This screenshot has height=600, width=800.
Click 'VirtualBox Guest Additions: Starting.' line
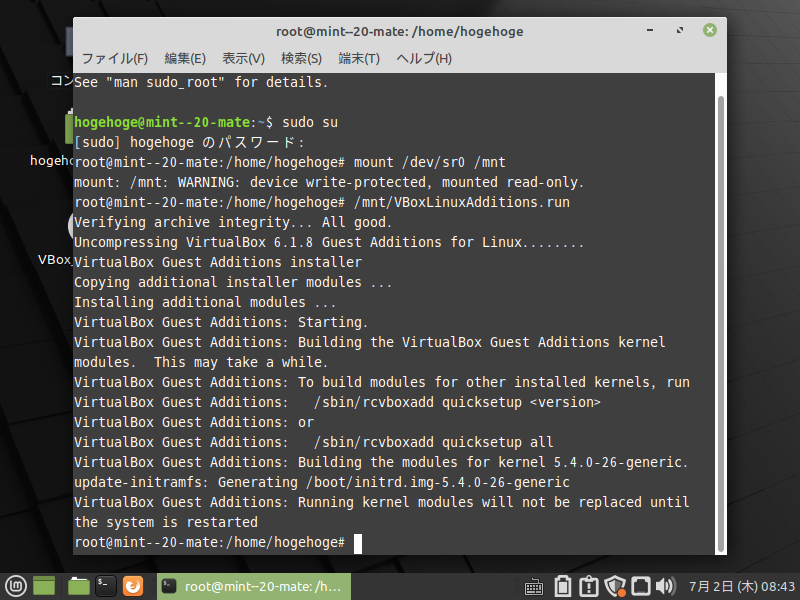click(221, 322)
